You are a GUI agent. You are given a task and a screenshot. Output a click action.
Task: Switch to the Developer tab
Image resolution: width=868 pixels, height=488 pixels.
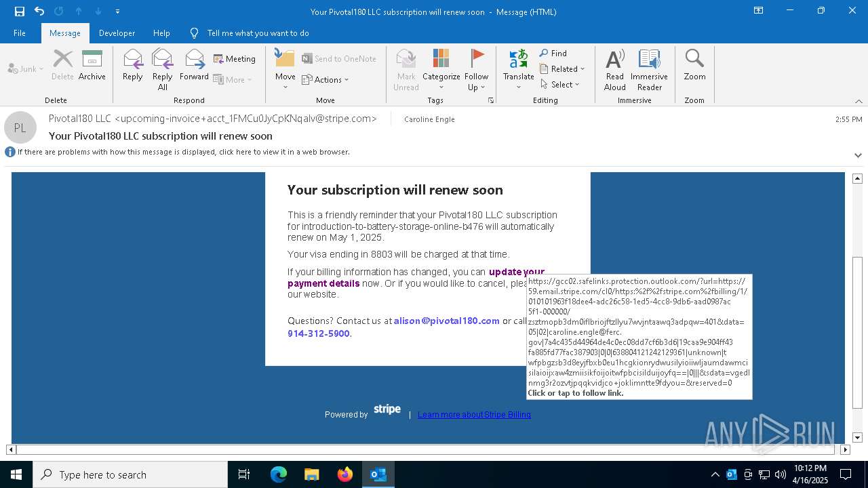117,33
